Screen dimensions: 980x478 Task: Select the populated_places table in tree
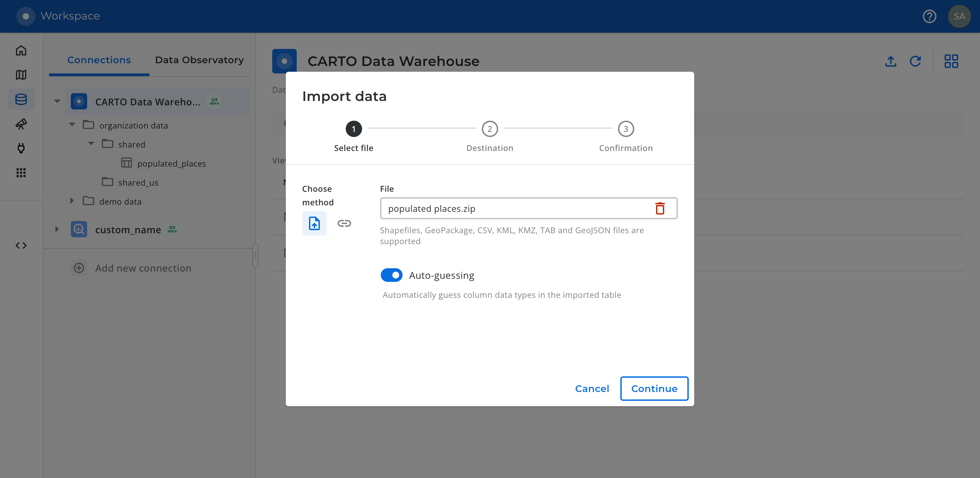pyautogui.click(x=171, y=164)
